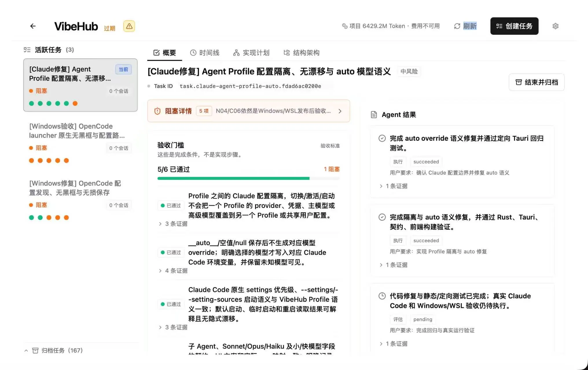The width and height of the screenshot is (588, 370).
Task: Open the 实现计划 tab
Action: click(251, 53)
